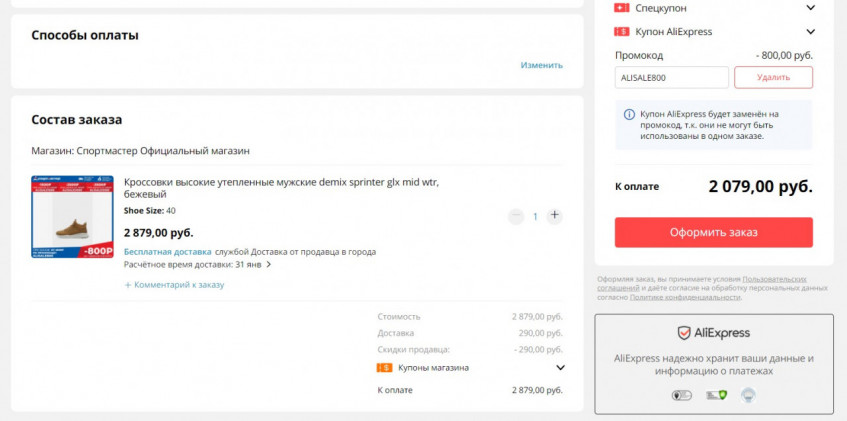Viewport: 847px width, 421px height.
Task: Decrease item quantity with minus button
Action: pyautogui.click(x=516, y=216)
